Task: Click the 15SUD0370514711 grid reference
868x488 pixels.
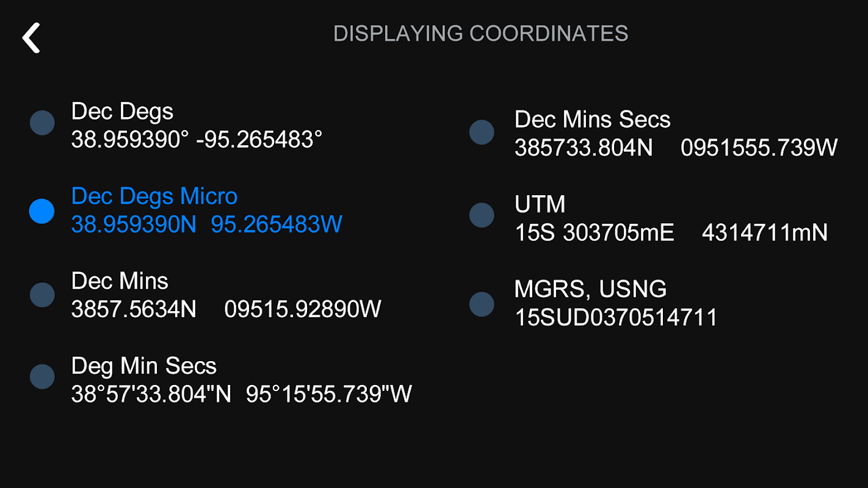Action: [616, 318]
